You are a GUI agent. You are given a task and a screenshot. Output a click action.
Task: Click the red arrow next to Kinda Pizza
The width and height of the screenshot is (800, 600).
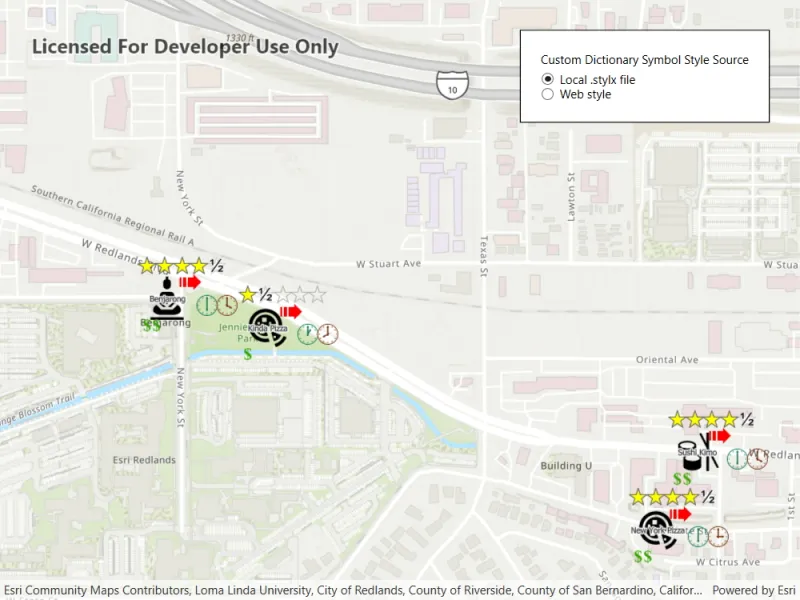click(290, 311)
